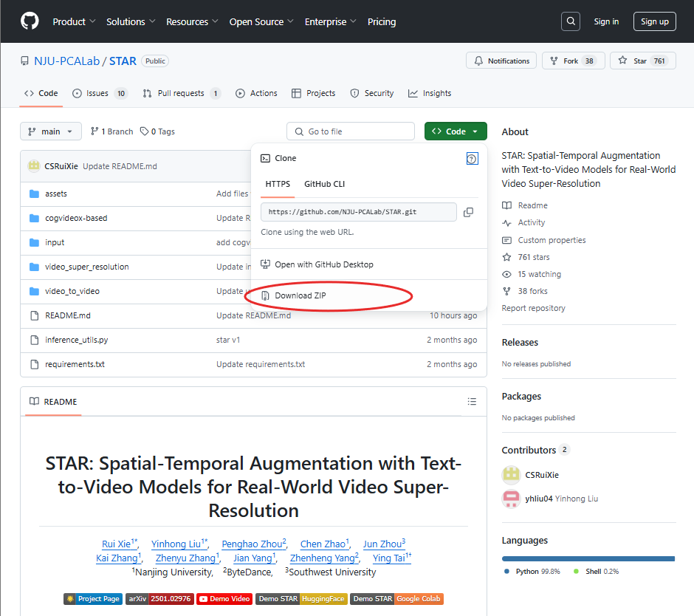The image size is (694, 616).
Task: Open the Pricing page
Action: point(382,21)
